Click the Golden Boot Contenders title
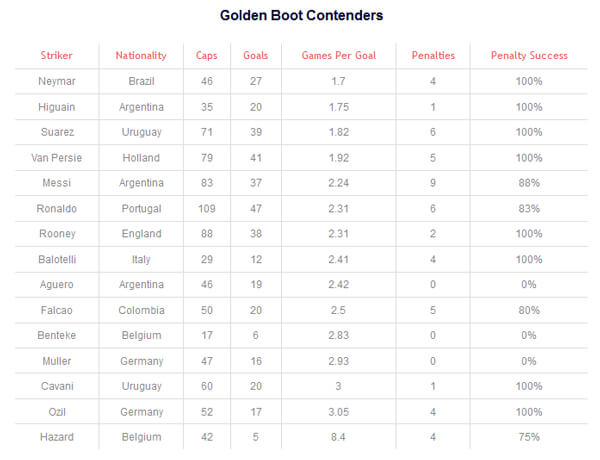Viewport: 600px width, 460px height. tap(301, 15)
